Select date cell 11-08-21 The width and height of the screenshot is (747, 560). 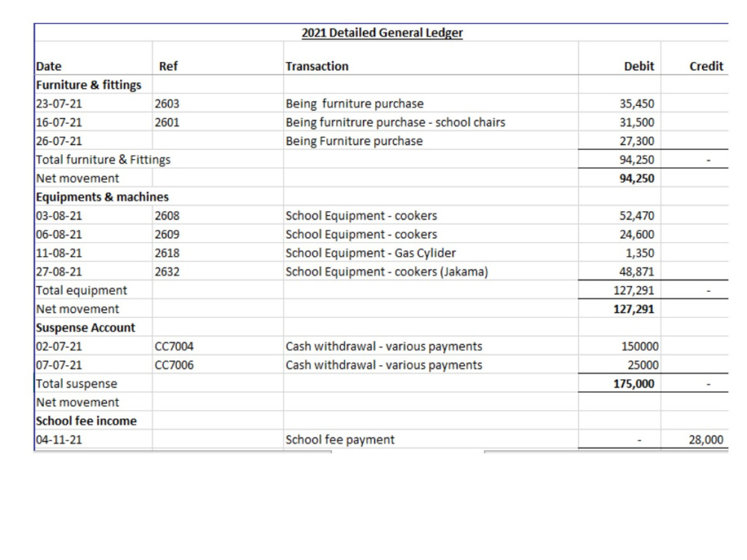click(59, 253)
